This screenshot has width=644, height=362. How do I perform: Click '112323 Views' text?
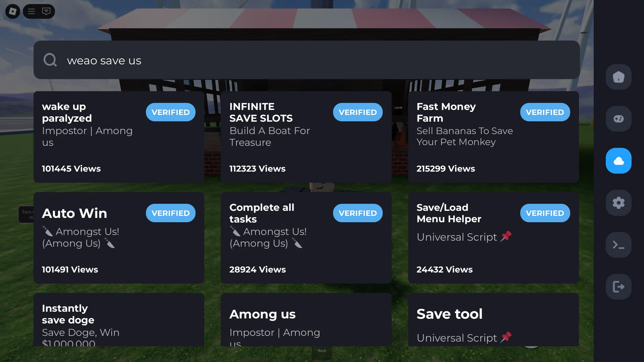[257, 169]
